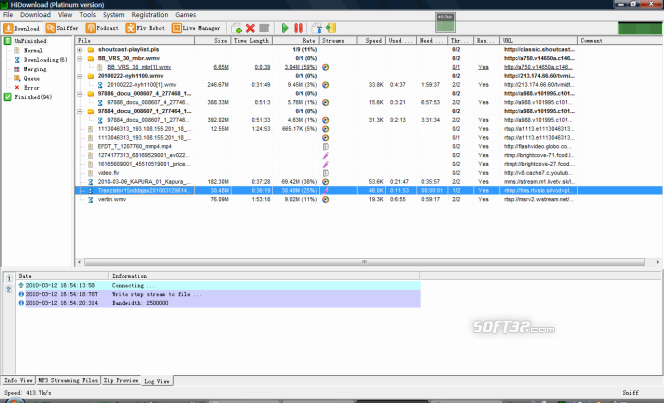Select the Queue category
The image size is (664, 403).
point(32,78)
